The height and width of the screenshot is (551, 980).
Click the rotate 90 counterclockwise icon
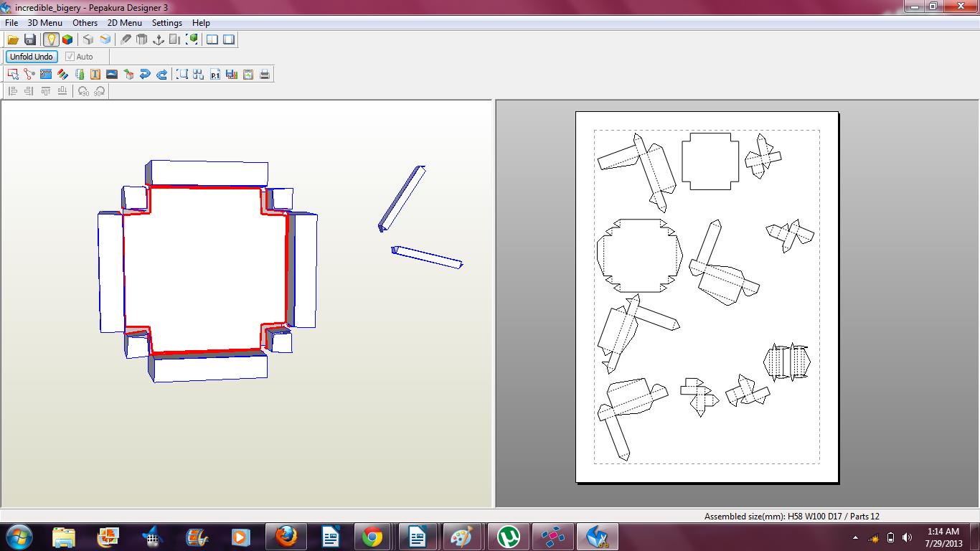[x=83, y=91]
